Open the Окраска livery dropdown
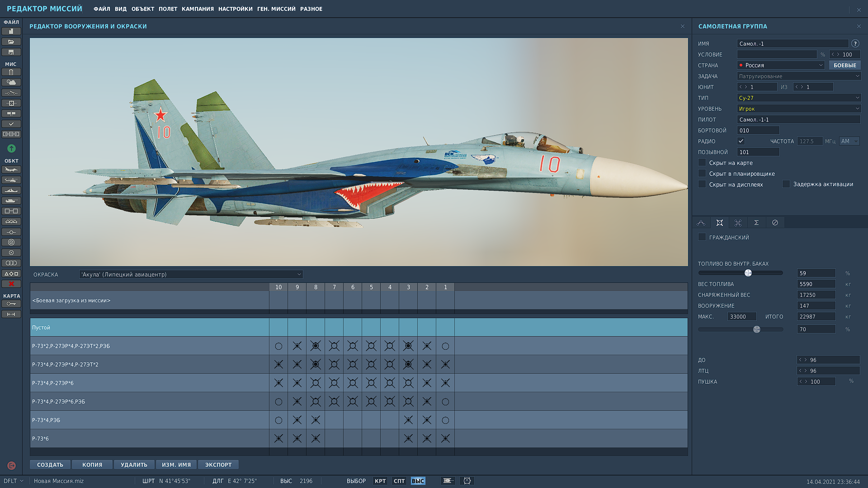 [x=191, y=274]
